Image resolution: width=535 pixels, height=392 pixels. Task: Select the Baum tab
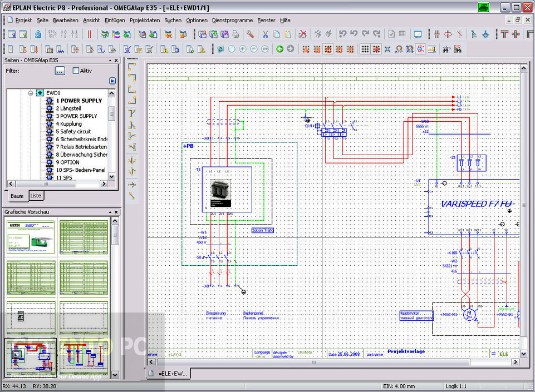click(17, 196)
